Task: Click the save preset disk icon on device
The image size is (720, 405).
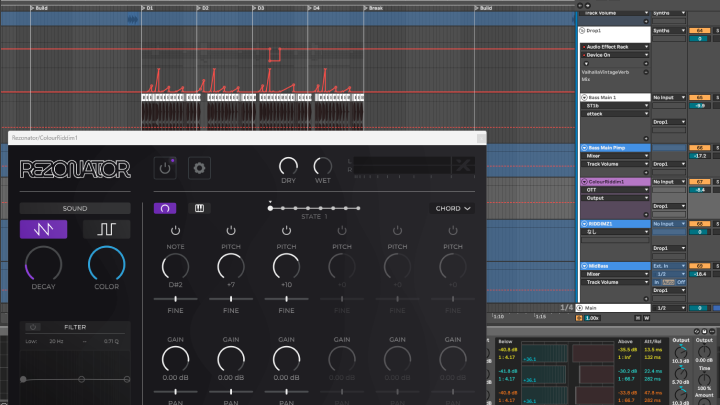Action: (704, 331)
